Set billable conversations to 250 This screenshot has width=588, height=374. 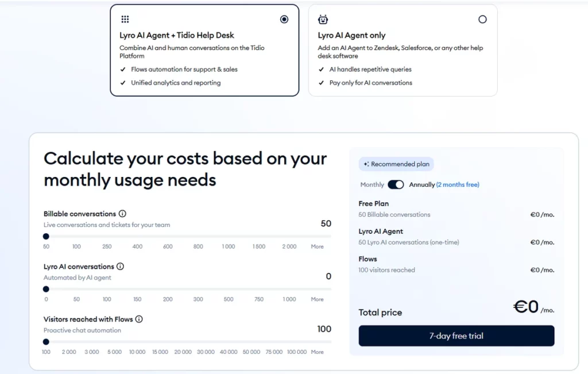(107, 246)
